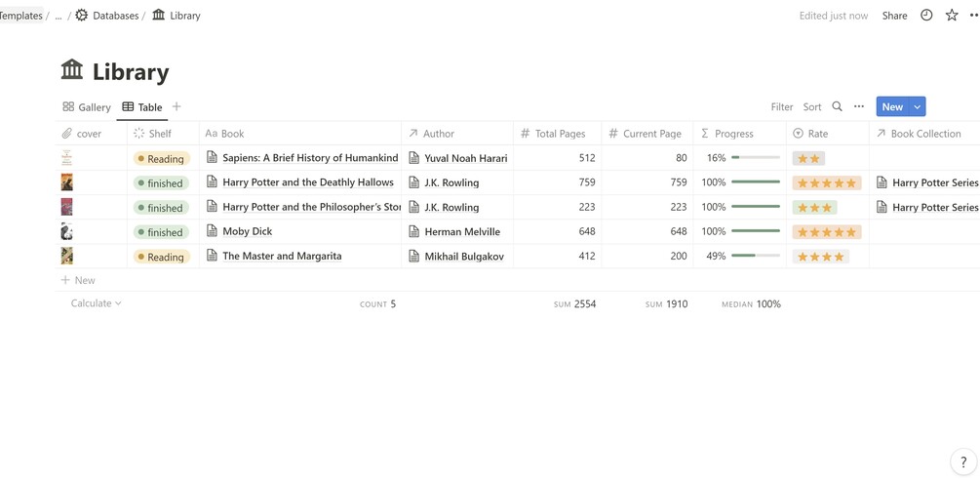Screen dimensions: 980x482
Task: Expand the New button dropdown arrow
Action: coord(917,107)
